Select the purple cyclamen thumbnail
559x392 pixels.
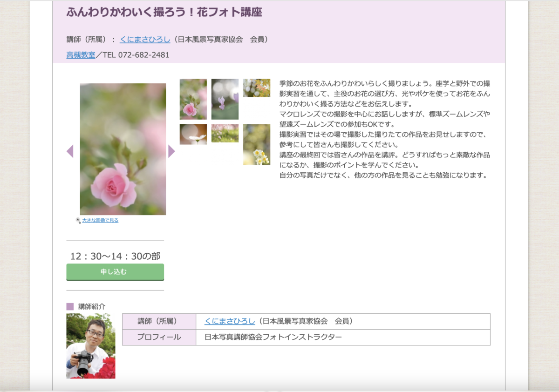[225, 99]
